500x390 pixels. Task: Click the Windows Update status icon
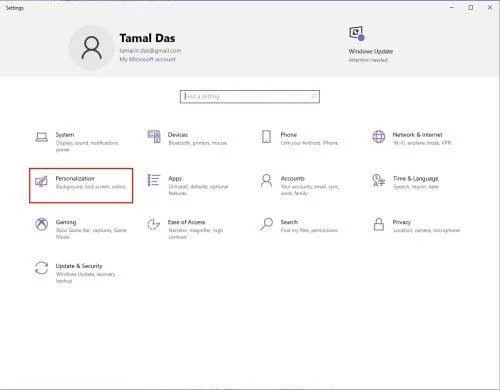(x=357, y=33)
